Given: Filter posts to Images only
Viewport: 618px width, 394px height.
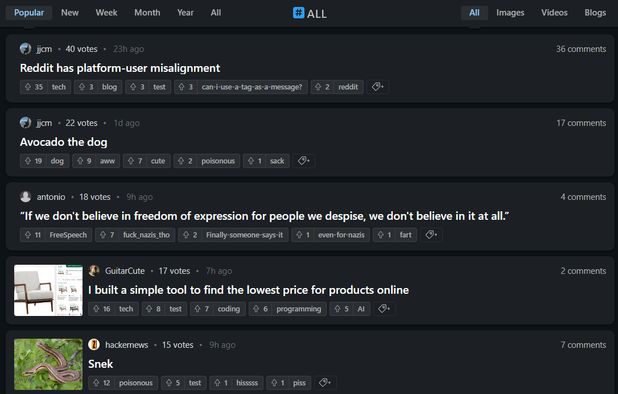Looking at the screenshot, I should pyautogui.click(x=510, y=13).
